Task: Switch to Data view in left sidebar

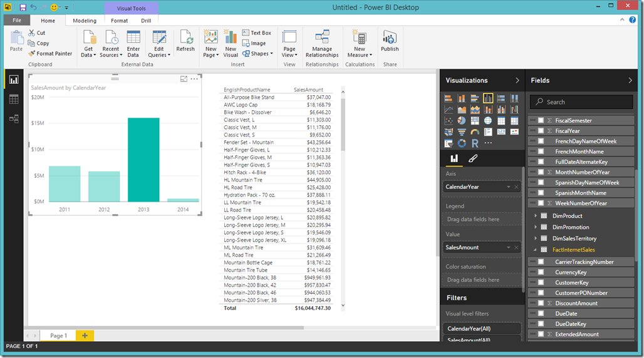Action: point(14,100)
